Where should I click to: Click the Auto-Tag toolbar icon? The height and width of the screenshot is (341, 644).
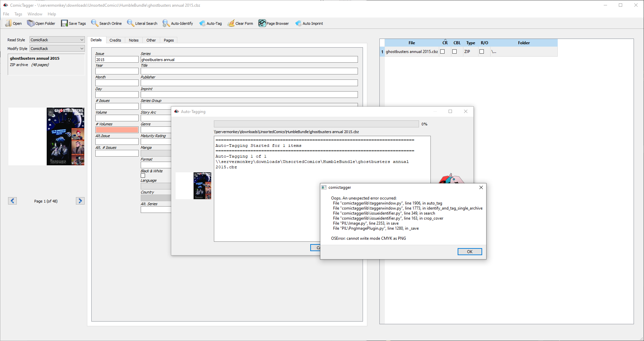tap(202, 23)
